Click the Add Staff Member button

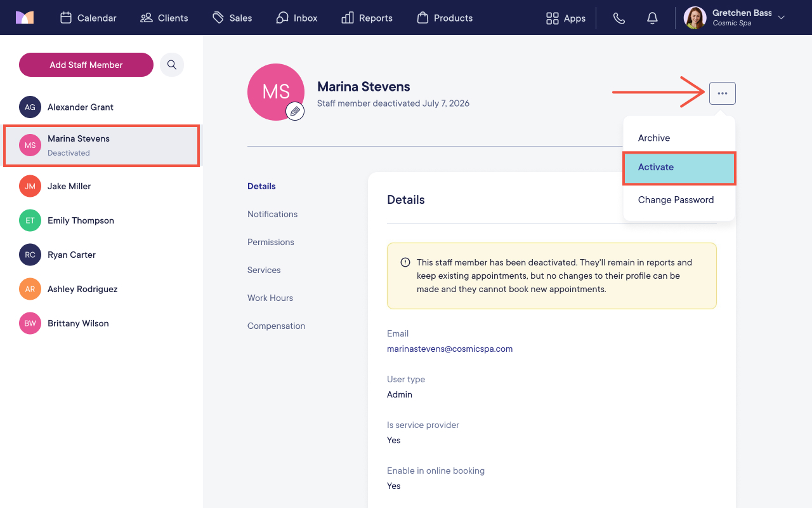(x=86, y=65)
